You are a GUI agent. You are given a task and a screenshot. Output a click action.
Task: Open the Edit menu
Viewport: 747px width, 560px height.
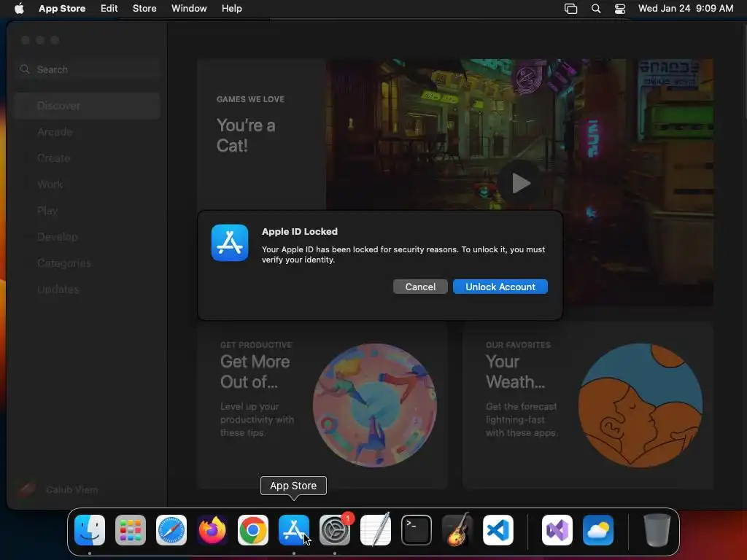pos(109,8)
